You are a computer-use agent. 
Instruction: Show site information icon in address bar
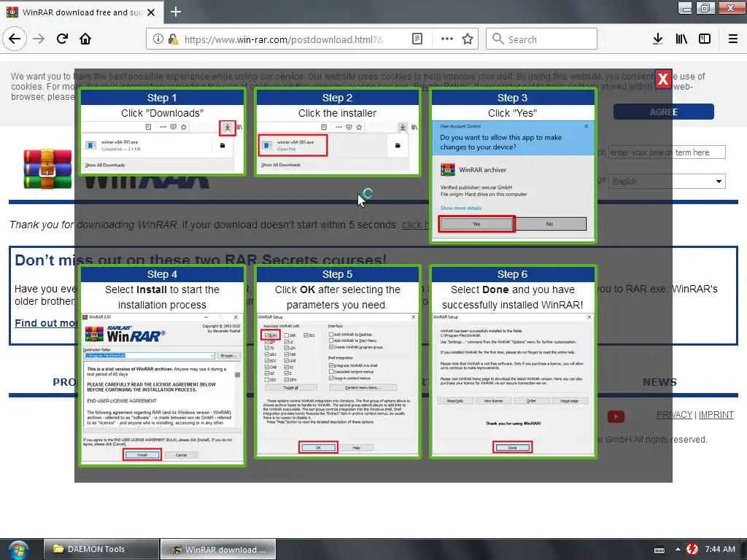158,39
